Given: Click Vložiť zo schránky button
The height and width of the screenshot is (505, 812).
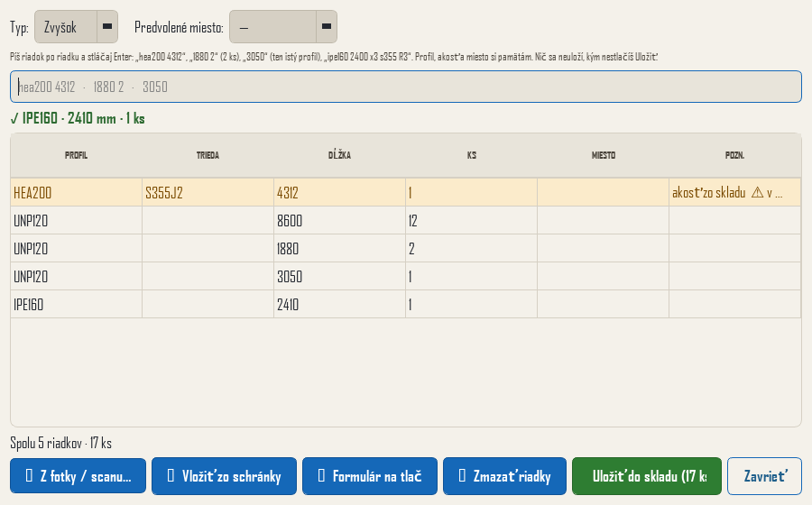Looking at the screenshot, I should [x=225, y=476].
